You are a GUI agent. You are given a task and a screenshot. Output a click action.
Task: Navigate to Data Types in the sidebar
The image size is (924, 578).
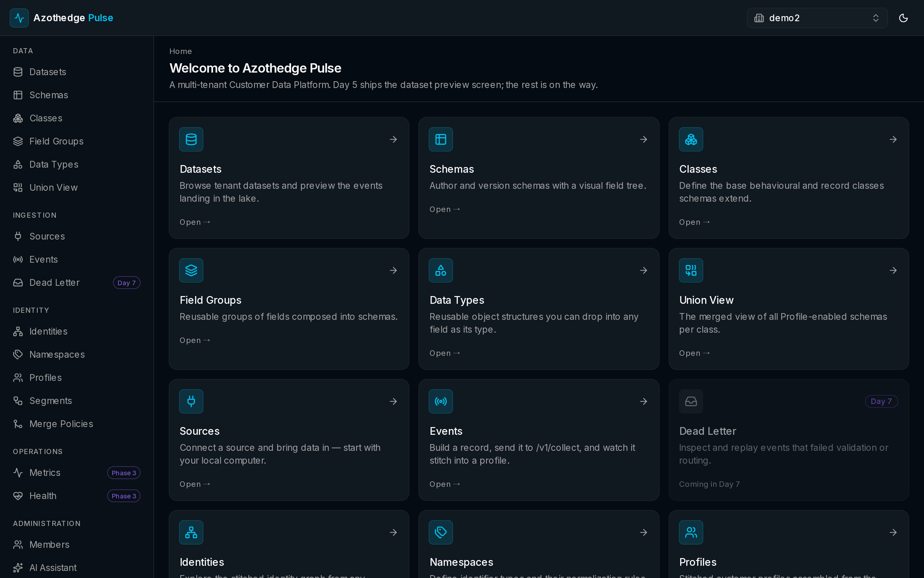(x=76, y=164)
